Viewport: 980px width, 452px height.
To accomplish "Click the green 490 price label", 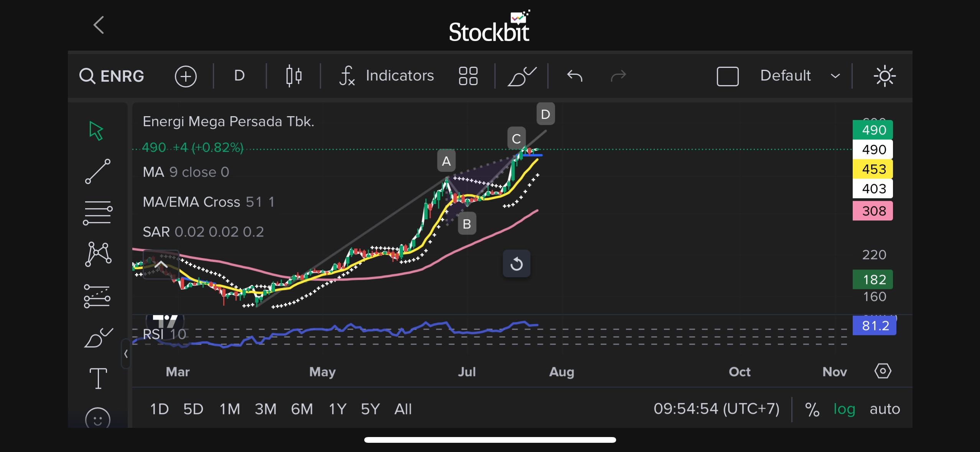I will tap(873, 130).
